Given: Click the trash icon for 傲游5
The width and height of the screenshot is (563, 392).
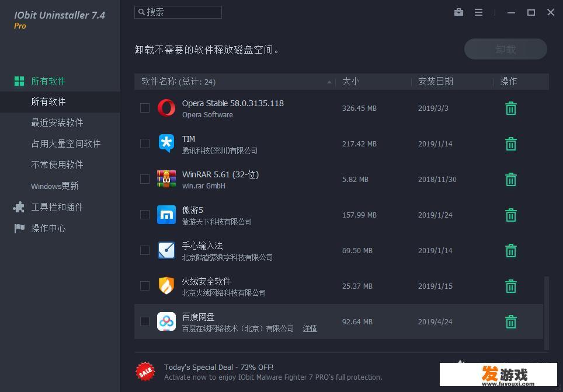Looking at the screenshot, I should click(x=510, y=215).
